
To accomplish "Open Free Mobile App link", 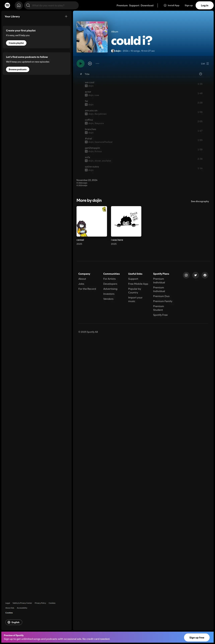I will click(x=138, y=284).
